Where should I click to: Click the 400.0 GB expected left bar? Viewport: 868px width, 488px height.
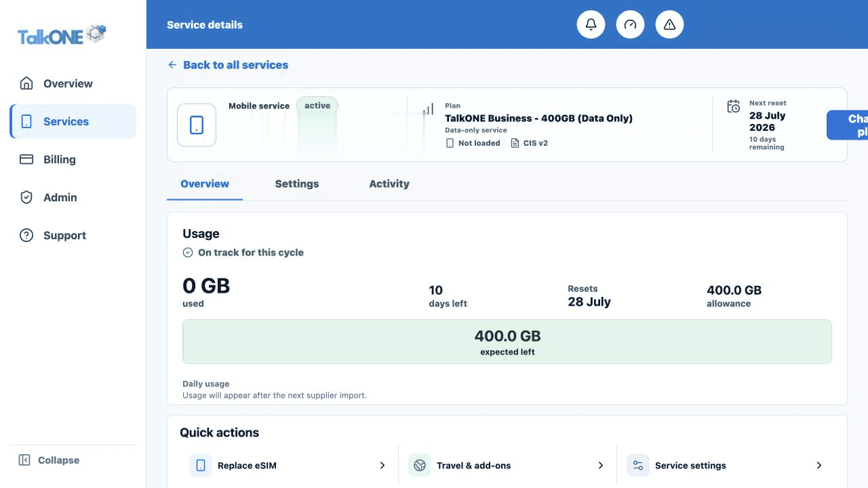point(507,342)
